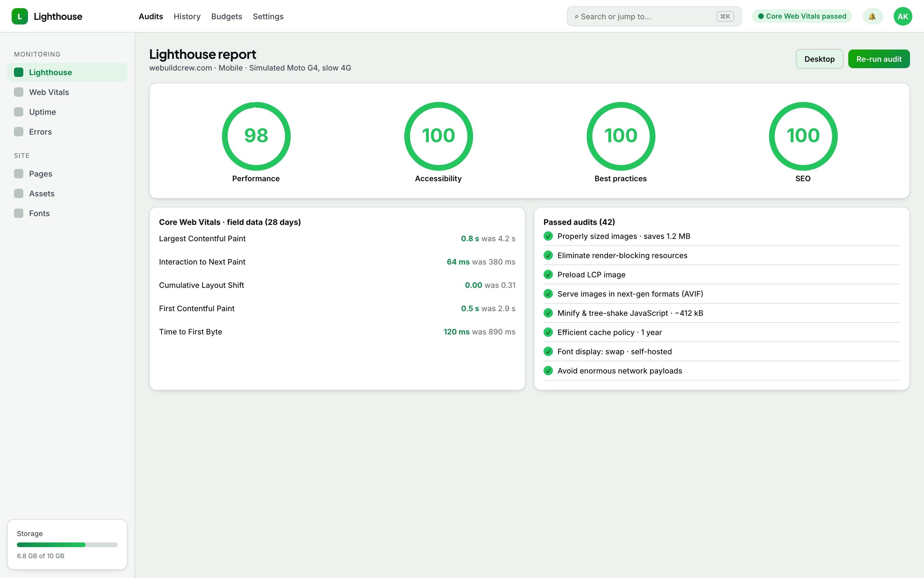Go to the Settings tab
The width and height of the screenshot is (924, 578).
pos(268,16)
